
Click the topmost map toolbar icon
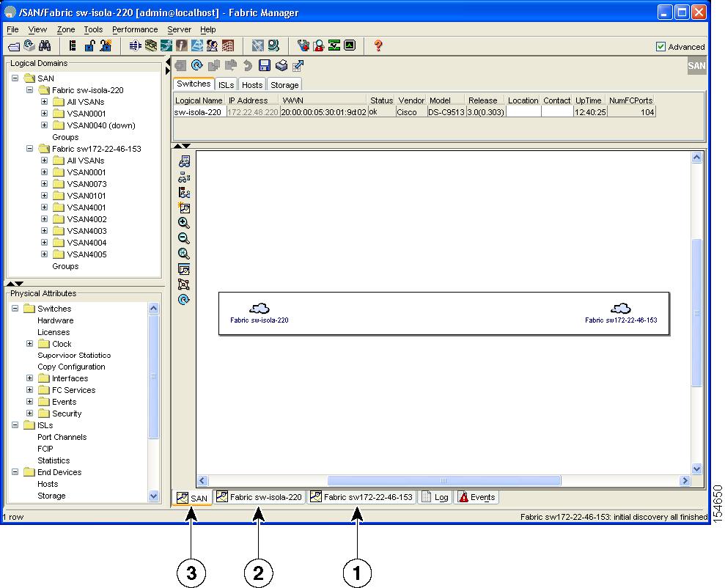click(x=183, y=161)
